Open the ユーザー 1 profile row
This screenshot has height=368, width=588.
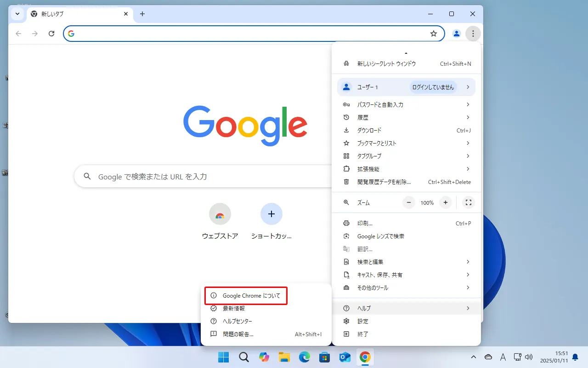[406, 87]
